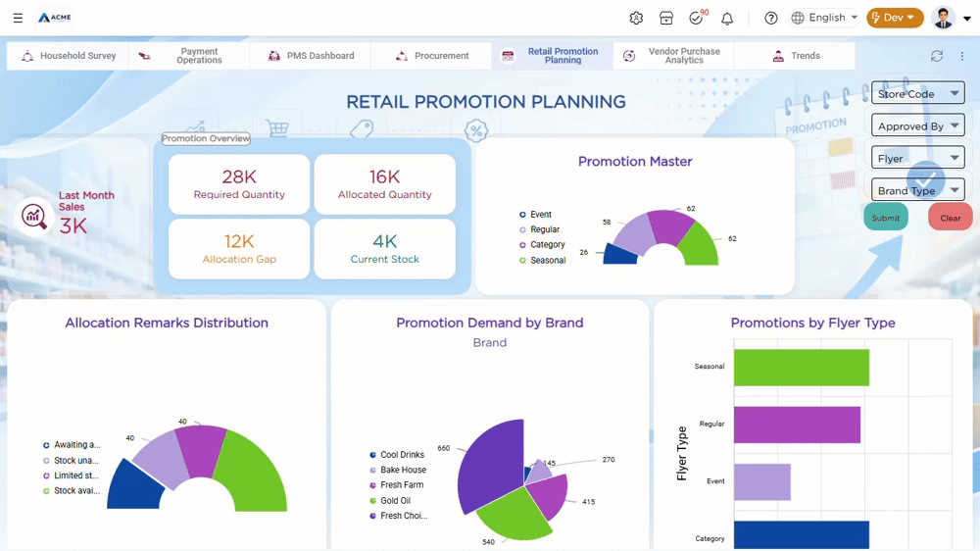Open the vertical three-dot options menu
This screenshot has height=551, width=980.
coord(962,56)
